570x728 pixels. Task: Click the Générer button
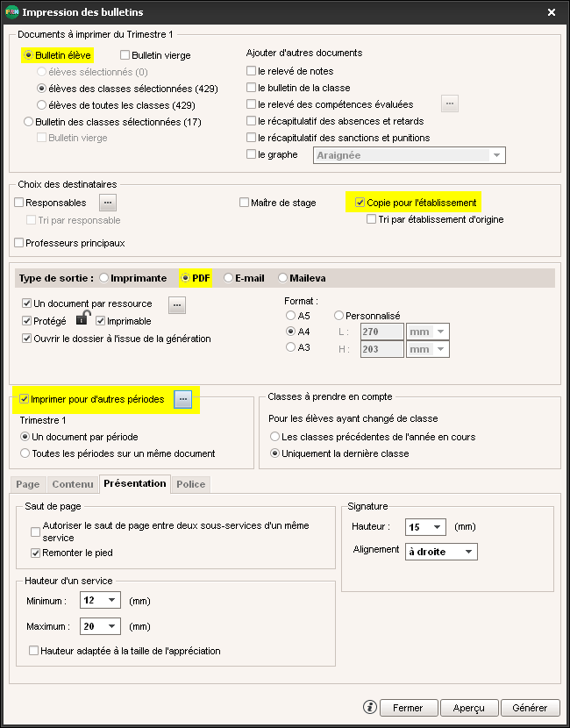530,708
